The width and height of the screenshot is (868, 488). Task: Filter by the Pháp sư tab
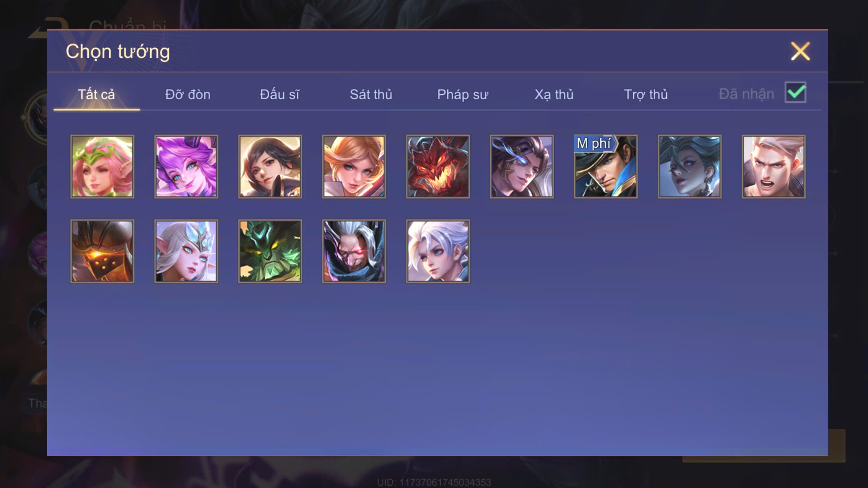tap(463, 95)
